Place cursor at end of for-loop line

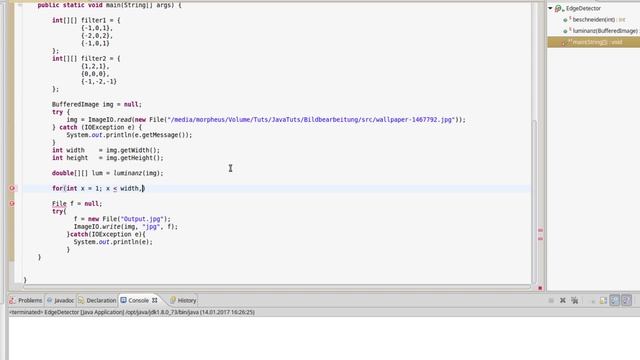pos(144,188)
